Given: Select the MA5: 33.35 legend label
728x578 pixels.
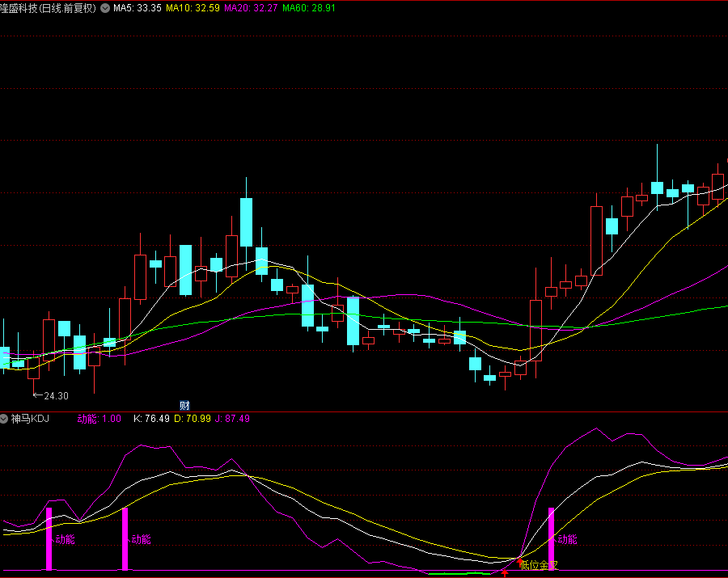Looking at the screenshot, I should coord(138,8).
